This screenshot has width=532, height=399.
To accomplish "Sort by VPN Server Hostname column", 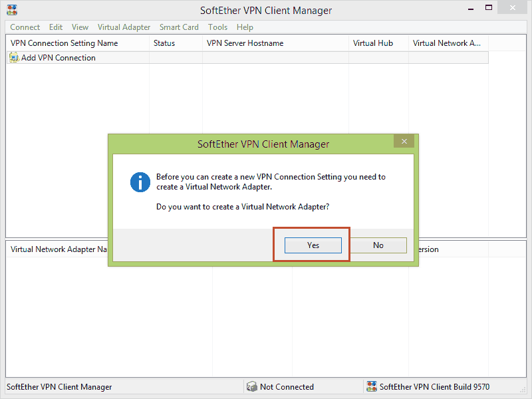I will click(x=275, y=43).
